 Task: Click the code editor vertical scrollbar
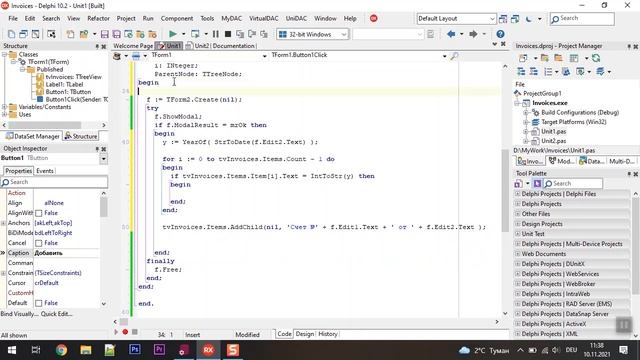coord(505,192)
